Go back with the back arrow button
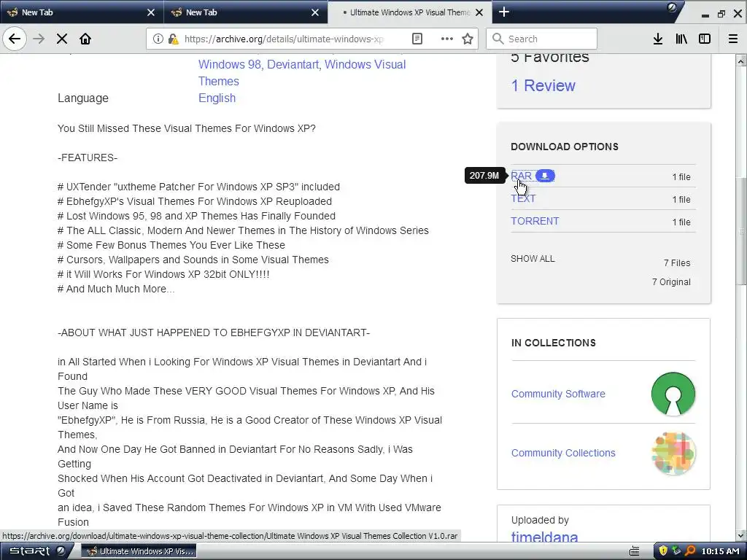The image size is (747, 560). 15,39
